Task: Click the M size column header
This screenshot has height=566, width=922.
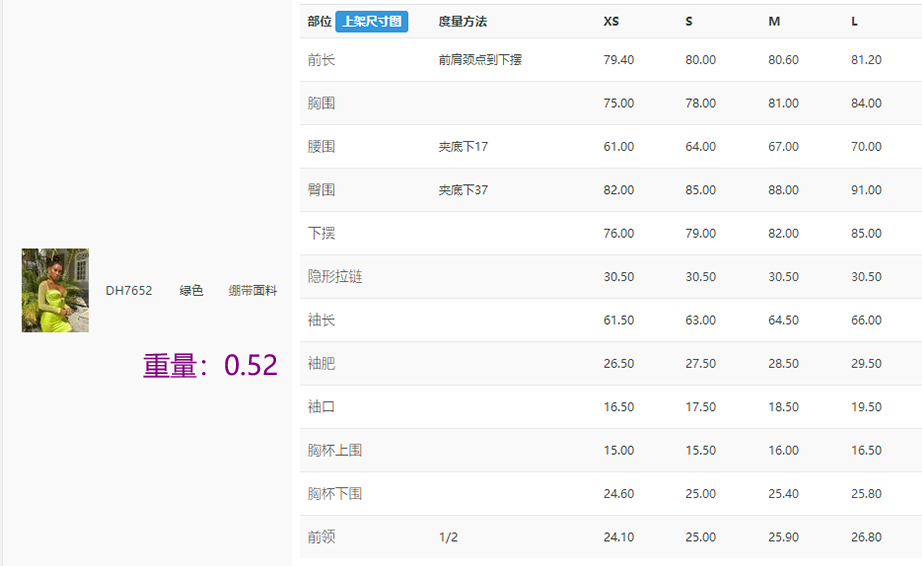Action: [774, 22]
